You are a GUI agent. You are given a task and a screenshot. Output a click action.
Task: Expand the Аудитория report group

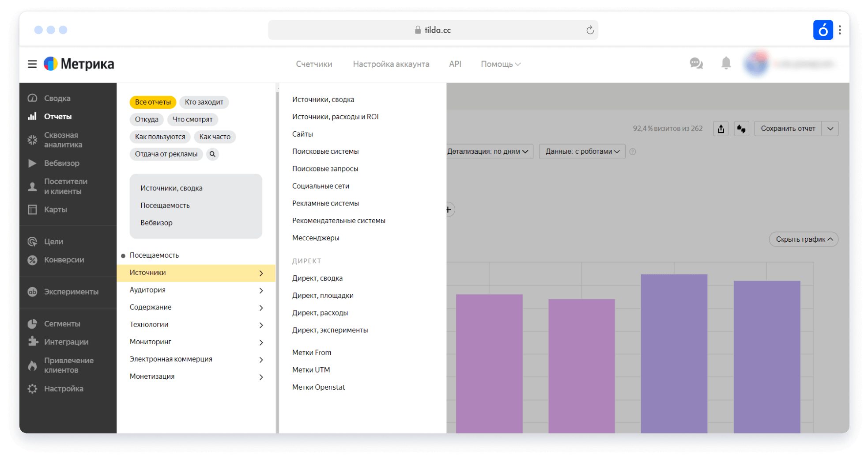coord(196,290)
